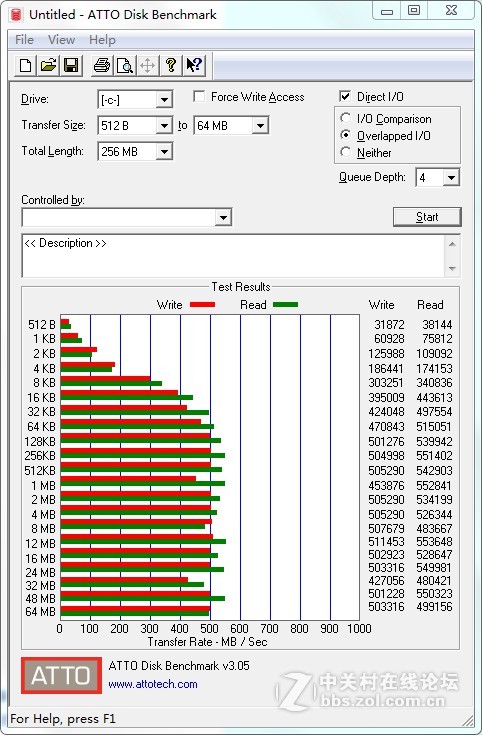Click read value 38144
The image size is (482, 735).
point(437,324)
